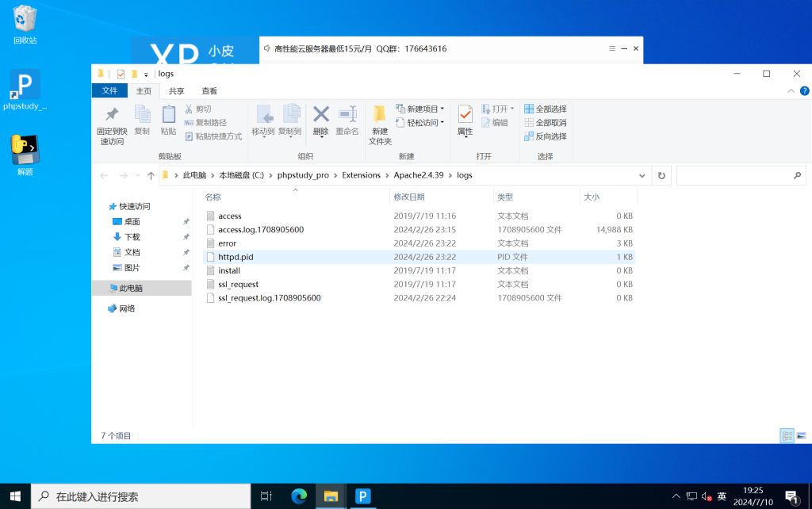The height and width of the screenshot is (509, 812).
Task: Refresh the folder with the refresh icon
Action: (x=661, y=175)
